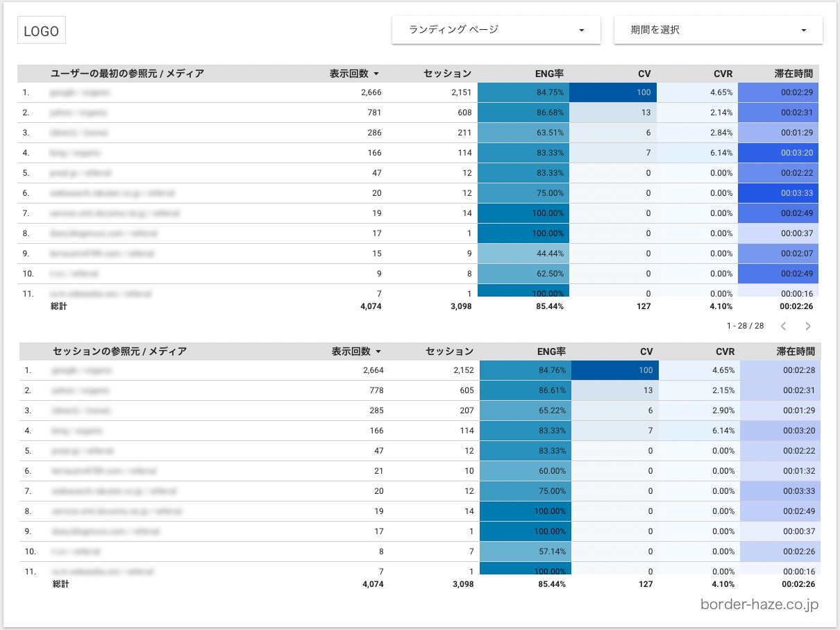Click CVR header in the セッションの参照元 table
Screen dimensions: 840x630
click(x=725, y=351)
